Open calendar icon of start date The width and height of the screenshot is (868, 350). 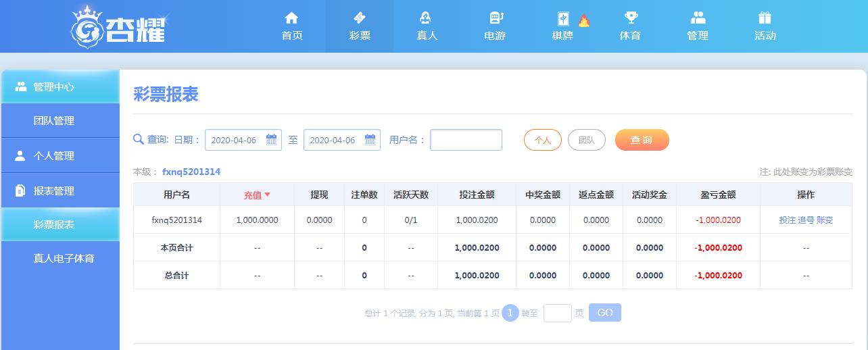[271, 140]
